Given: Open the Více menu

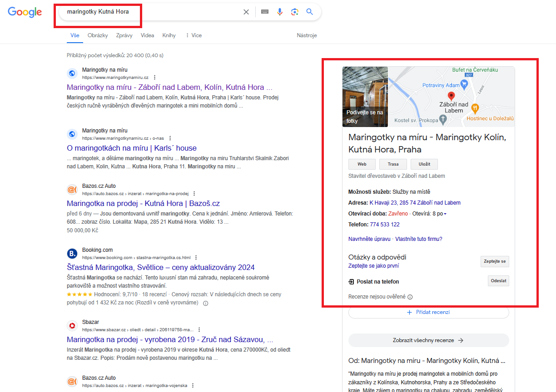Looking at the screenshot, I should 194,35.
